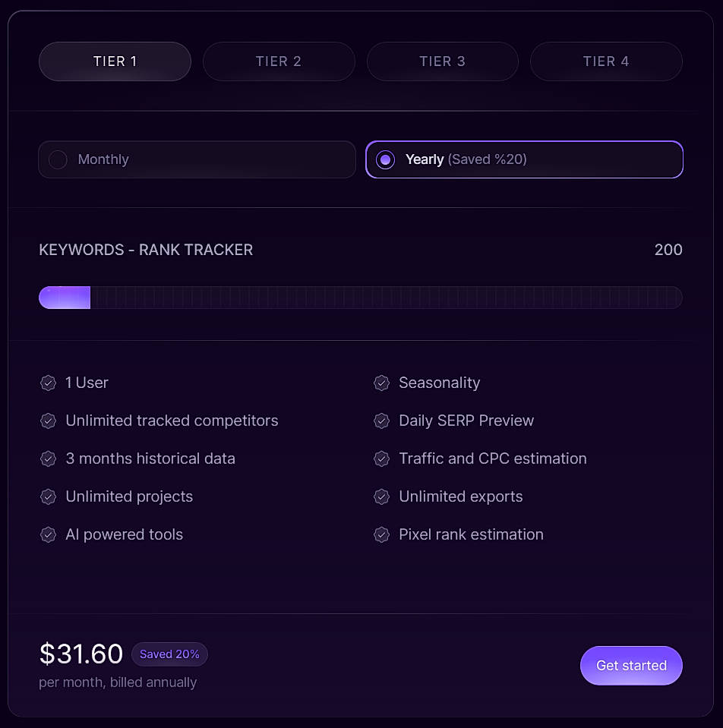The image size is (723, 728).
Task: Select the checkmark icon for 3 months historical data
Action: click(x=49, y=459)
